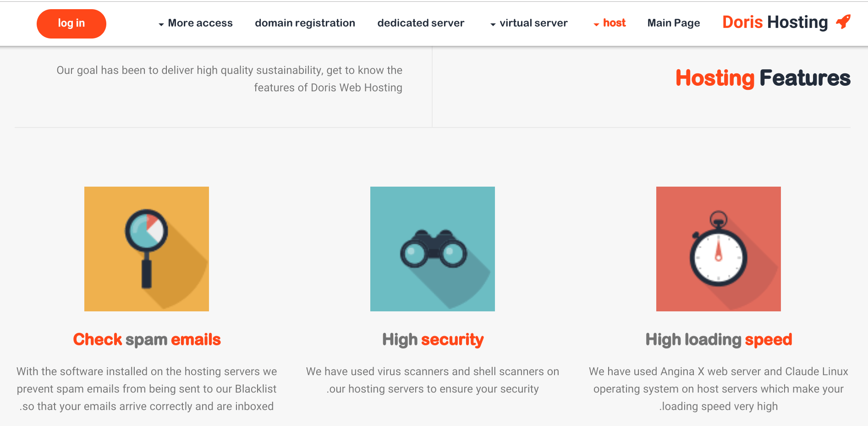The width and height of the screenshot is (868, 426).
Task: Select the virtual server menu label
Action: coord(533,23)
